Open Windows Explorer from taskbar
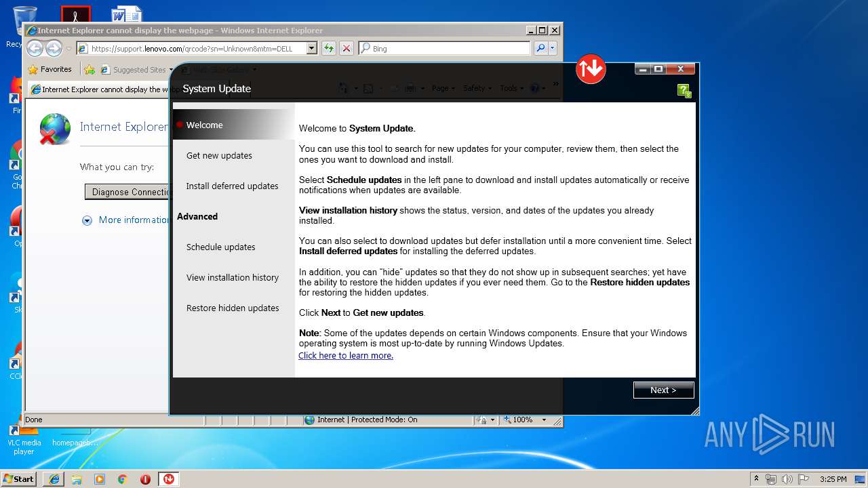868x488 pixels. [x=77, y=479]
